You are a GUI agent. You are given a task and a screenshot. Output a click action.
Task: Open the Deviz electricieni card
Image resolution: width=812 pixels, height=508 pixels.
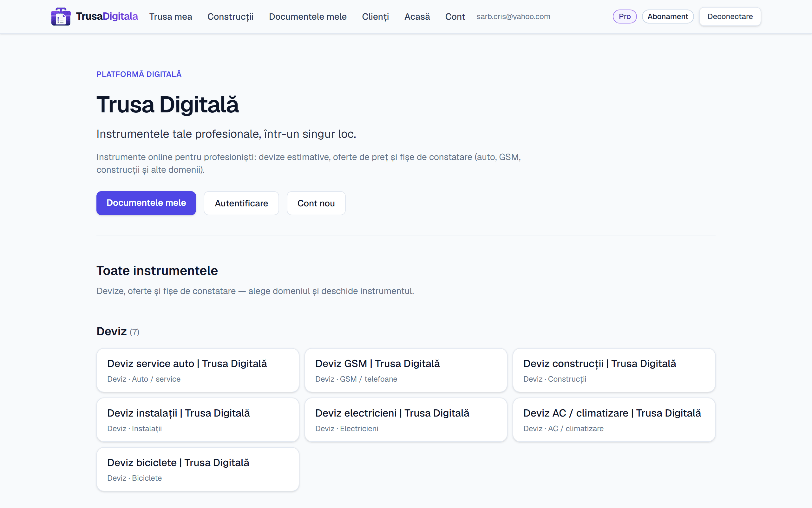click(x=406, y=420)
